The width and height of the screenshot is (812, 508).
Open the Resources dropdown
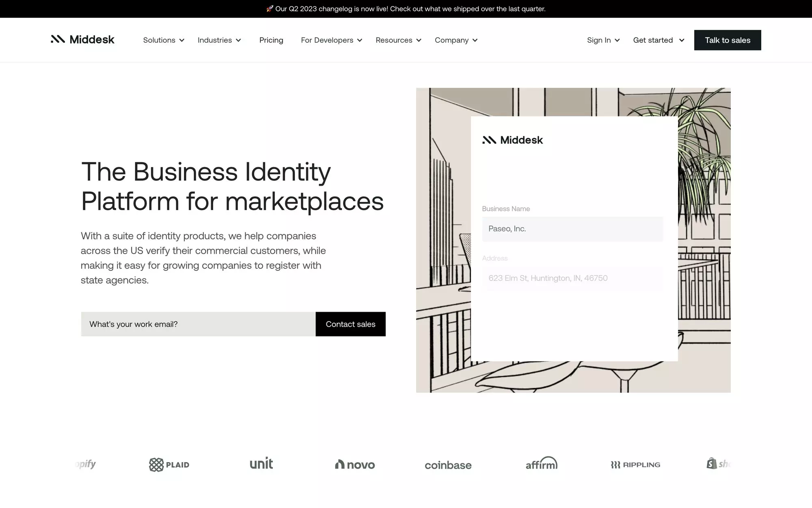[x=398, y=40]
